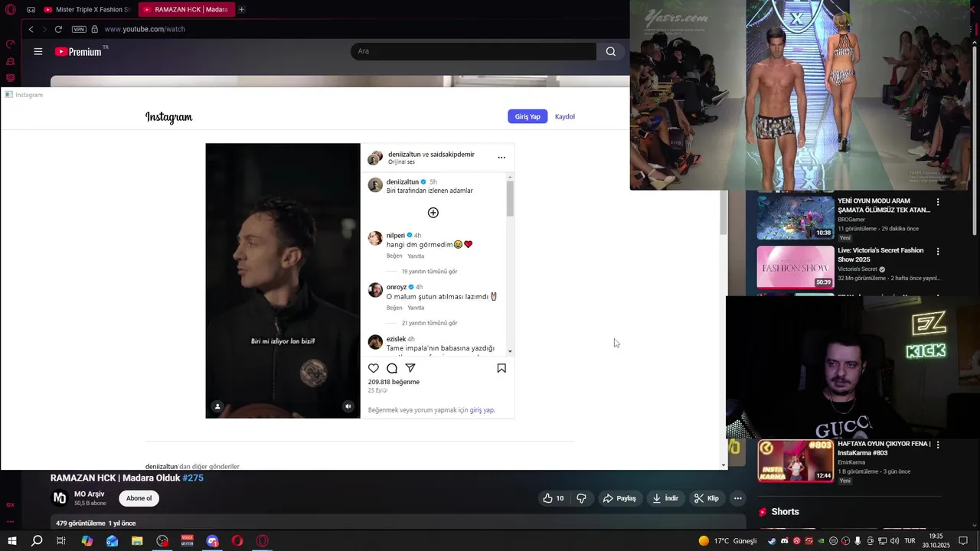Toggle the VPN badge in address bar
980x551 pixels.
coord(79,29)
